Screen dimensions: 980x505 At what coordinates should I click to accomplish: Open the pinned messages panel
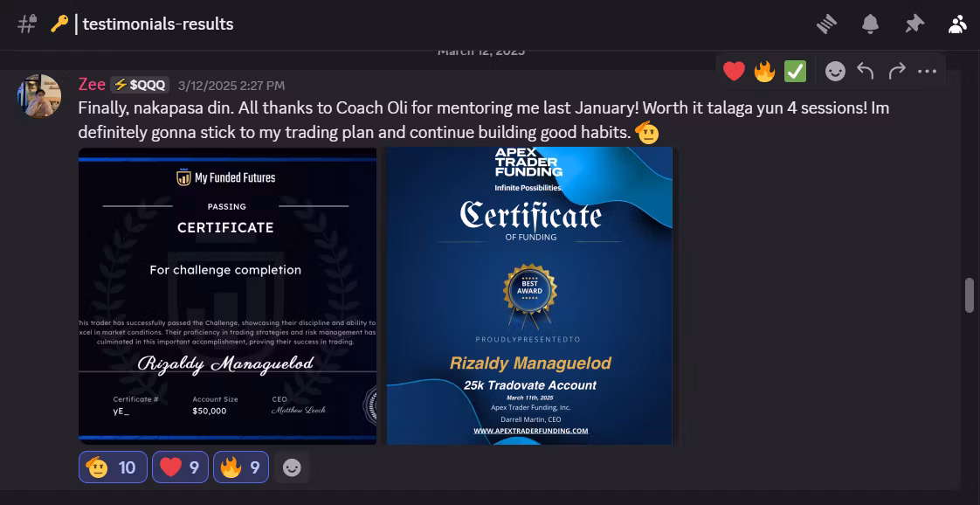click(914, 24)
